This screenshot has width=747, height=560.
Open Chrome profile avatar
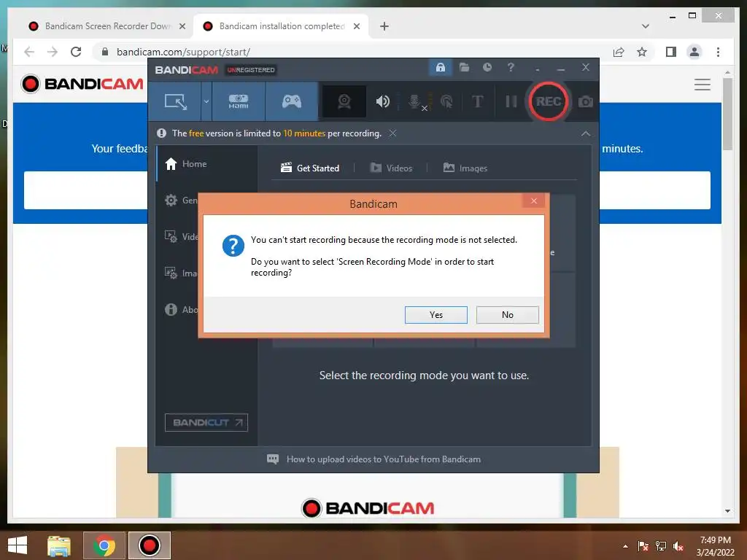click(694, 52)
